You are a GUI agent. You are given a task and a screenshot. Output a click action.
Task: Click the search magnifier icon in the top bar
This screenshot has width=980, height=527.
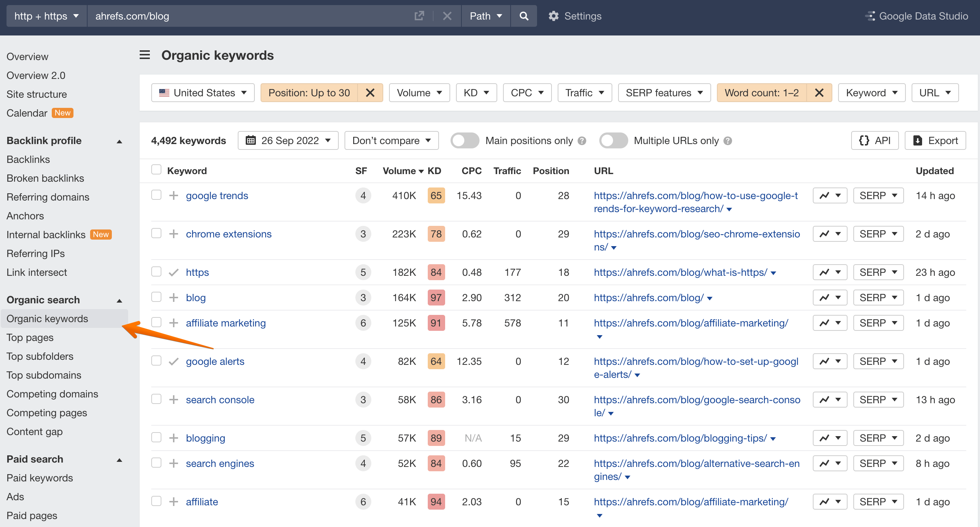click(524, 16)
